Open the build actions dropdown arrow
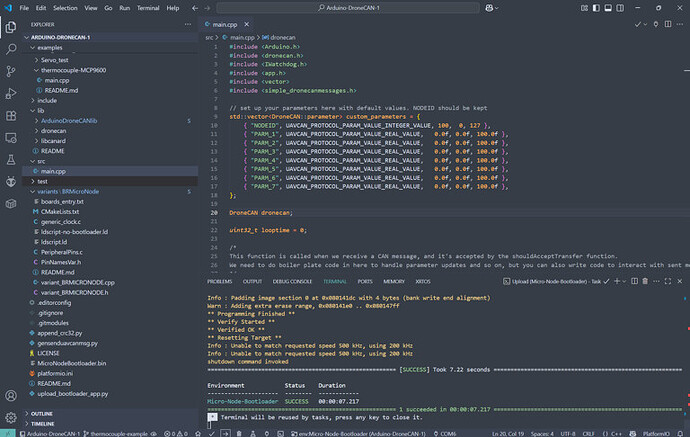The height and width of the screenshot is (437, 690). pos(645,24)
